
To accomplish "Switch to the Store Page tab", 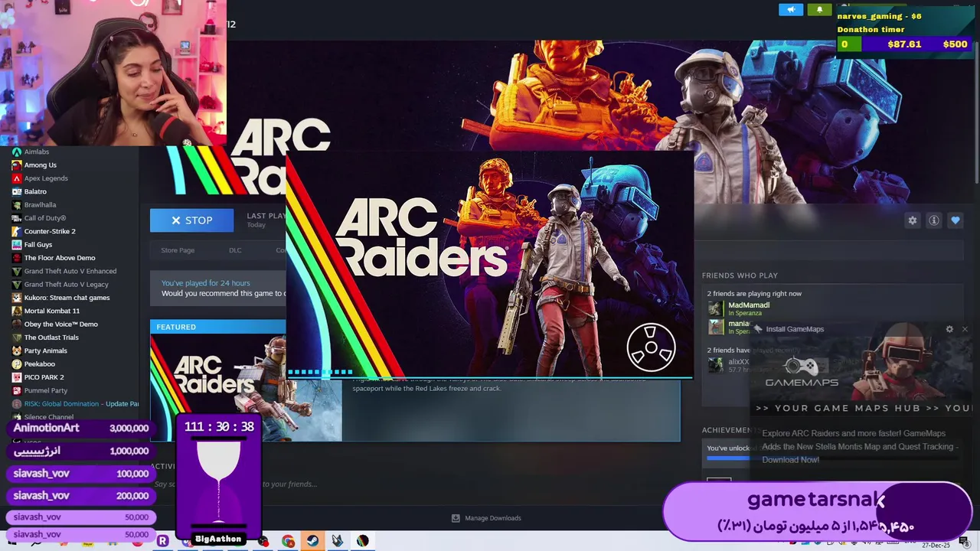I will (178, 250).
